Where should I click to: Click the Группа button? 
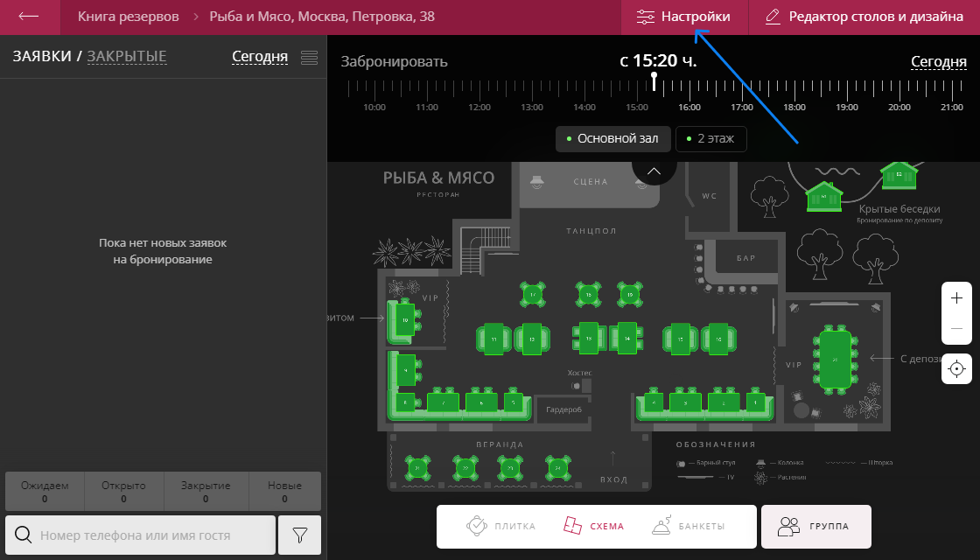pos(815,526)
